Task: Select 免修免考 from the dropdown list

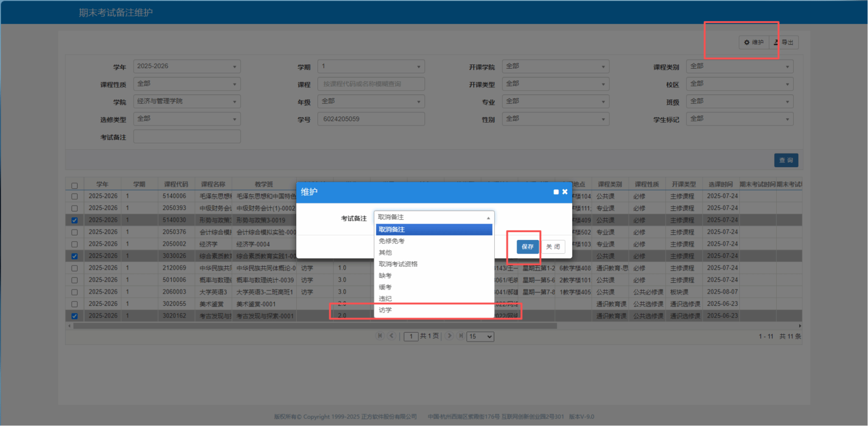Action: tap(392, 241)
